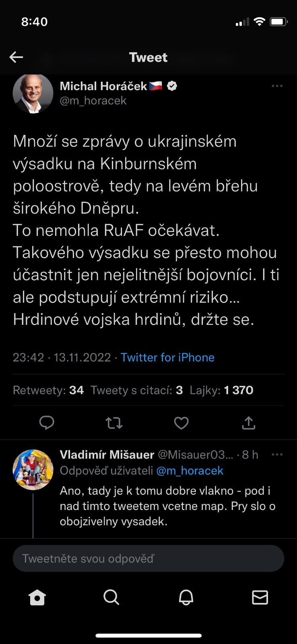Image resolution: width=297 pixels, height=644 pixels.
Task: Open Messages envelope tab
Action: pyautogui.click(x=260, y=598)
